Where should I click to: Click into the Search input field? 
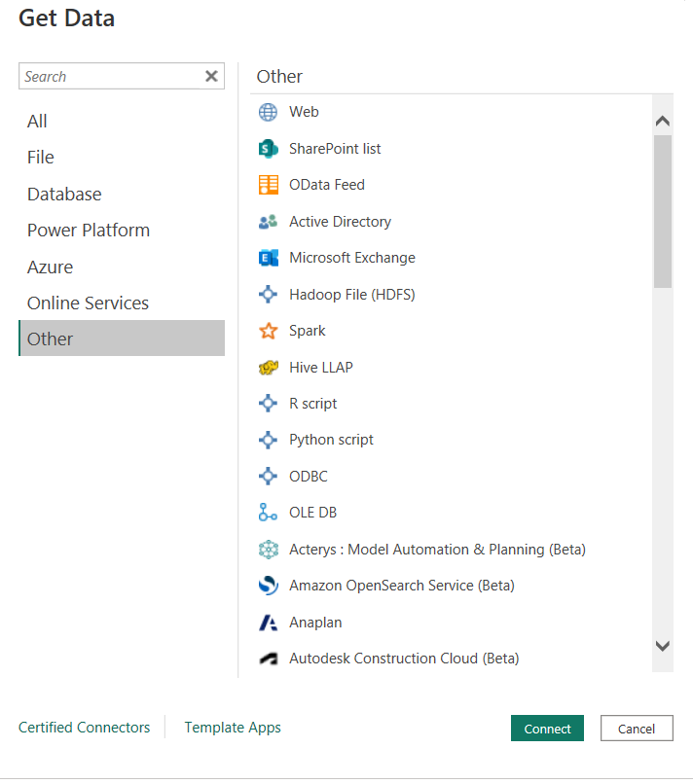click(x=109, y=77)
